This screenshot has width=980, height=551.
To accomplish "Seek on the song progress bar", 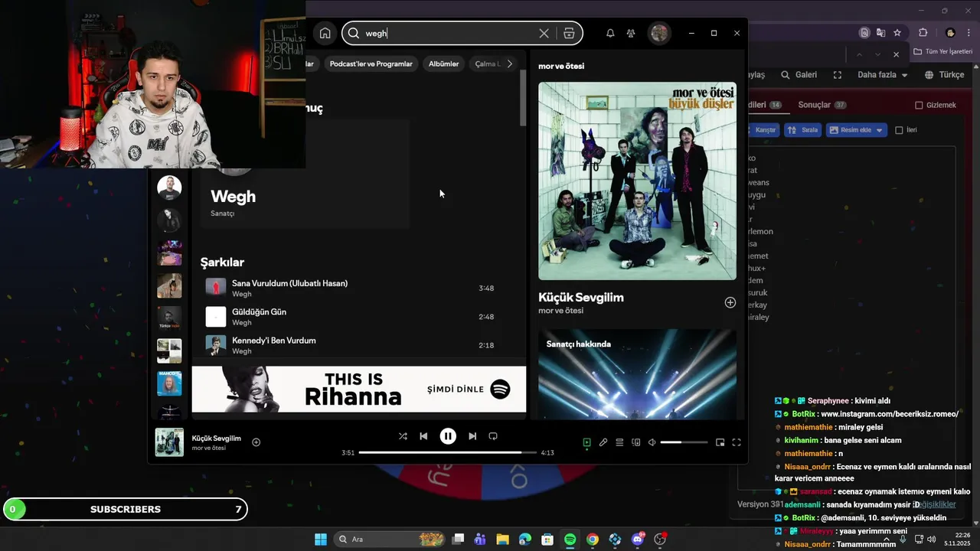I will click(447, 452).
